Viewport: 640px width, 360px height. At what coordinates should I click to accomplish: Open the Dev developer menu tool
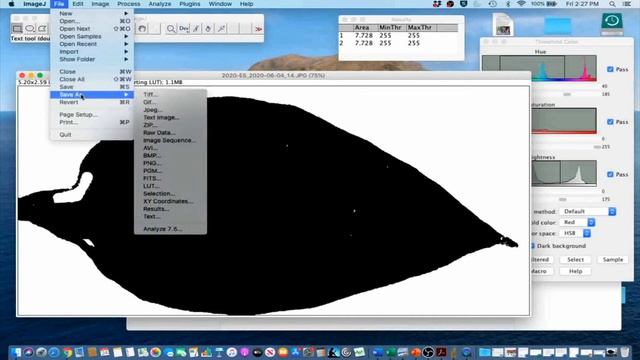(x=184, y=29)
